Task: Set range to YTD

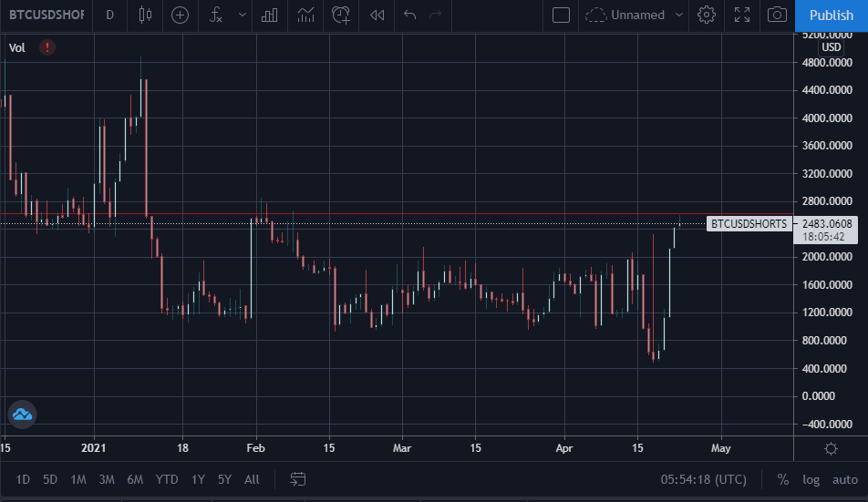Action: point(167,479)
